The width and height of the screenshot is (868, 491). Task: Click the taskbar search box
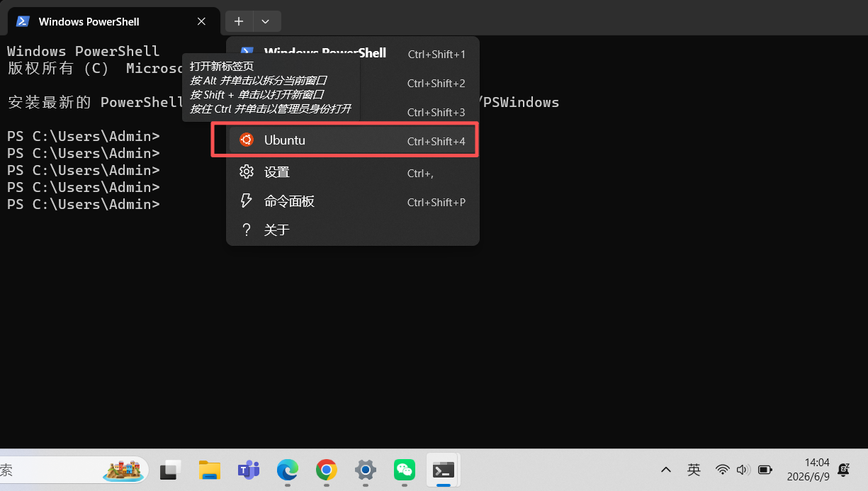tap(73, 469)
